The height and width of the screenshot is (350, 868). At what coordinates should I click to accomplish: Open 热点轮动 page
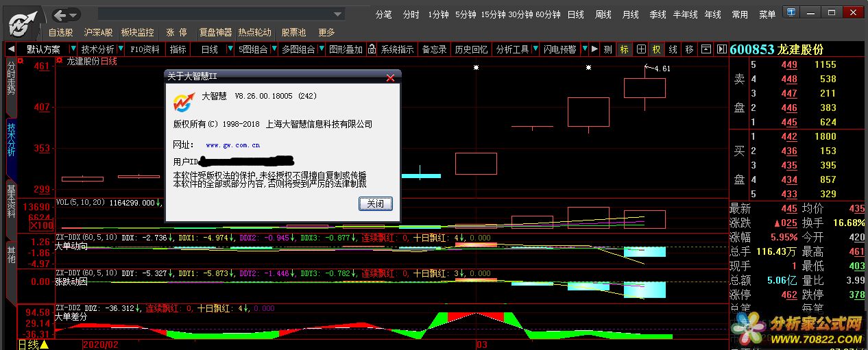[254, 32]
